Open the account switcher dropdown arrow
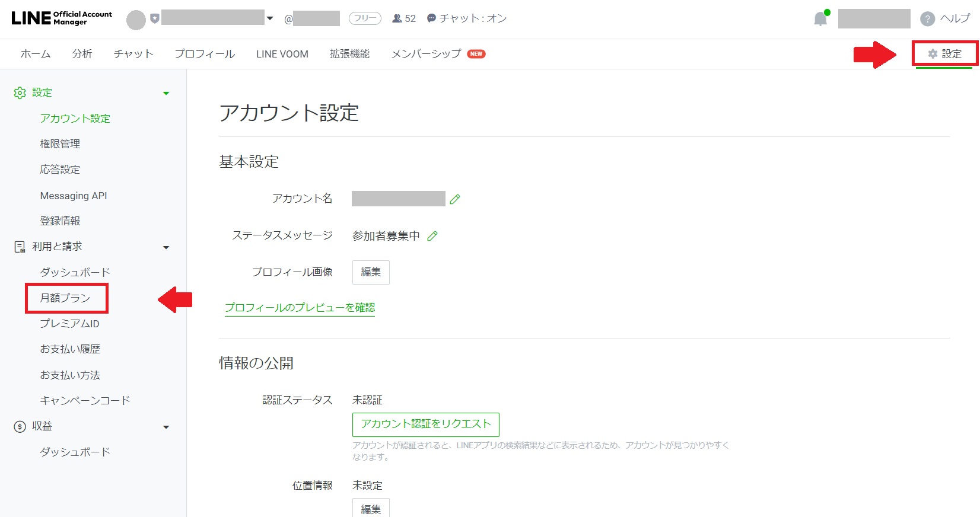Viewport: 980px width, 517px height. [270, 18]
